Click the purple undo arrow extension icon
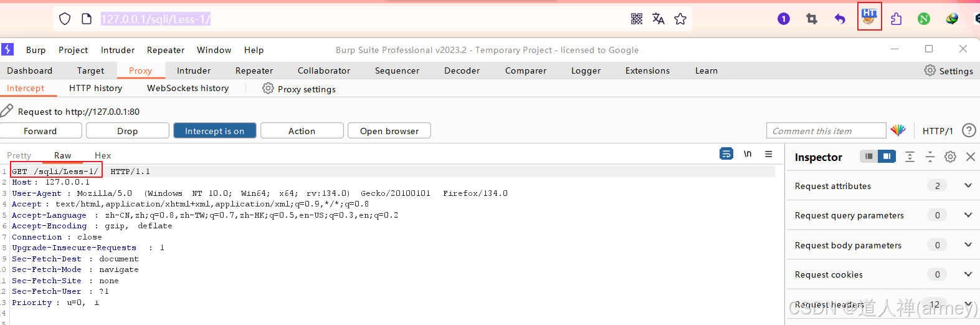 pos(840,19)
